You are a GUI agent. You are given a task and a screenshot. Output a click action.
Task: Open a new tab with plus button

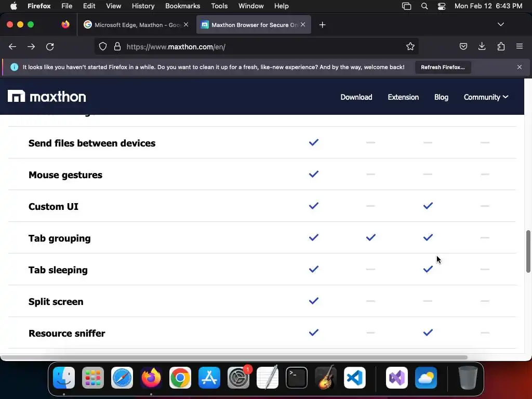pos(322,25)
